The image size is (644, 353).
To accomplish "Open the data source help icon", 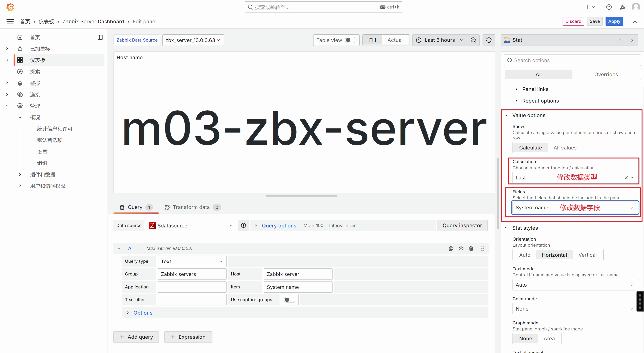I will pos(243,225).
